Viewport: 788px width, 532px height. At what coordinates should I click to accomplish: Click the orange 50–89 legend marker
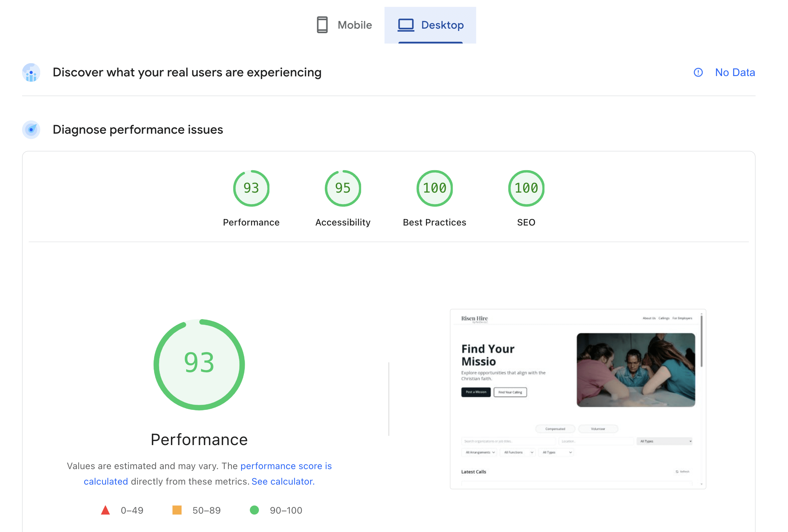coord(178,510)
